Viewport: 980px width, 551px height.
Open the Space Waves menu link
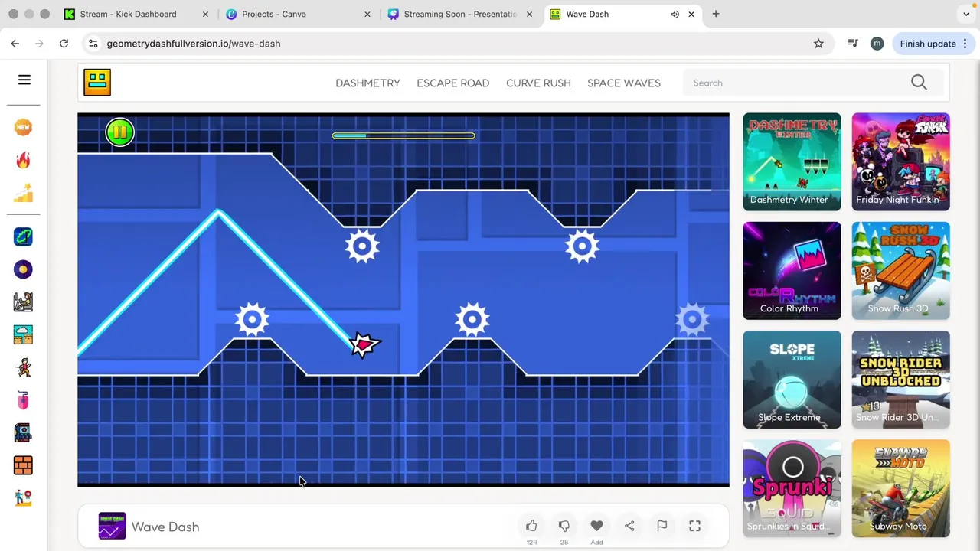click(624, 83)
